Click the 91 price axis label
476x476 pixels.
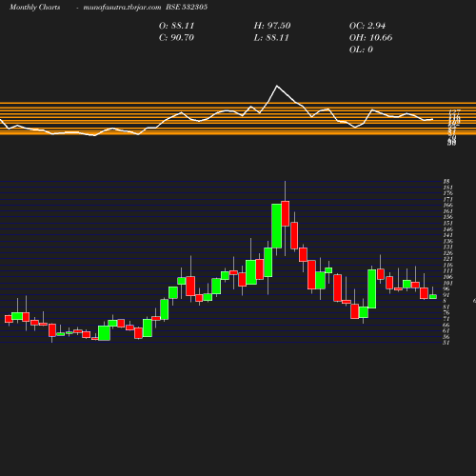point(446,295)
